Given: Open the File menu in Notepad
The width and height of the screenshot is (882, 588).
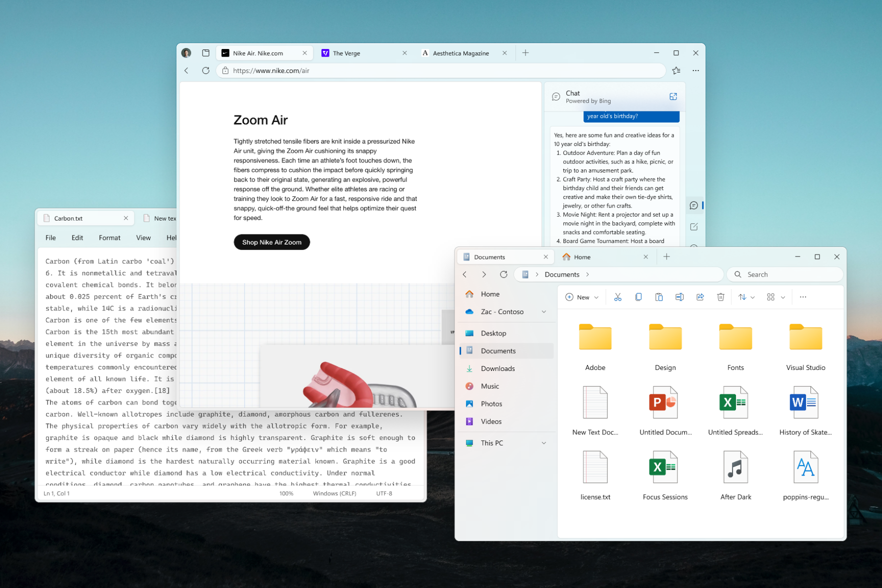Looking at the screenshot, I should point(50,238).
